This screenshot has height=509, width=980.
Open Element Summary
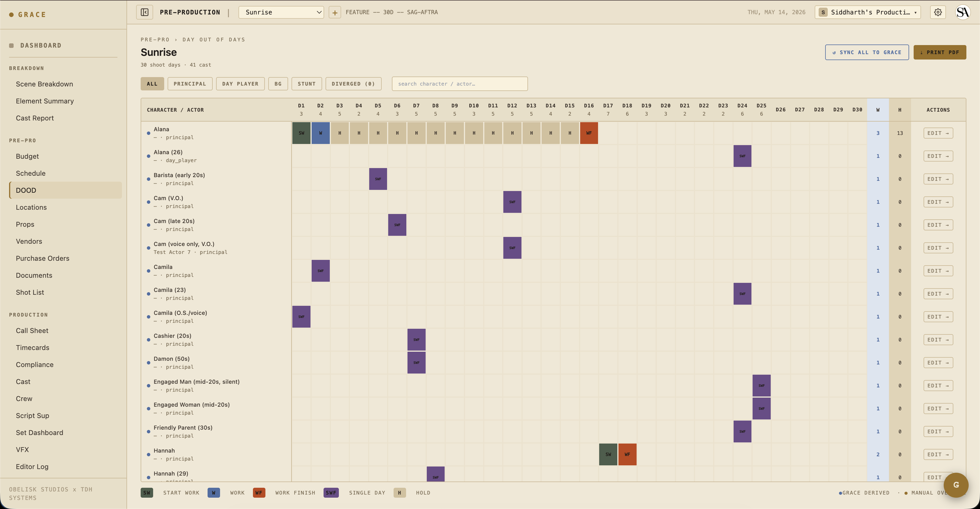tap(45, 101)
